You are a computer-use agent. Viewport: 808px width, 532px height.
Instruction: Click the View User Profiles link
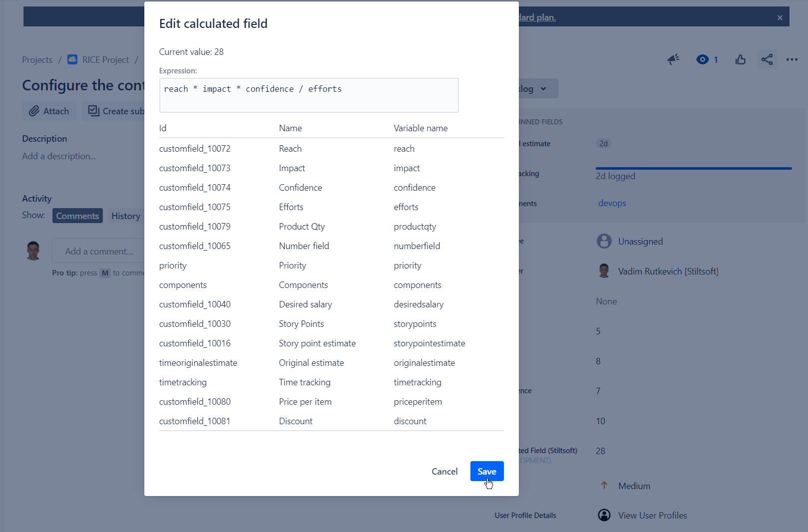[x=652, y=516]
